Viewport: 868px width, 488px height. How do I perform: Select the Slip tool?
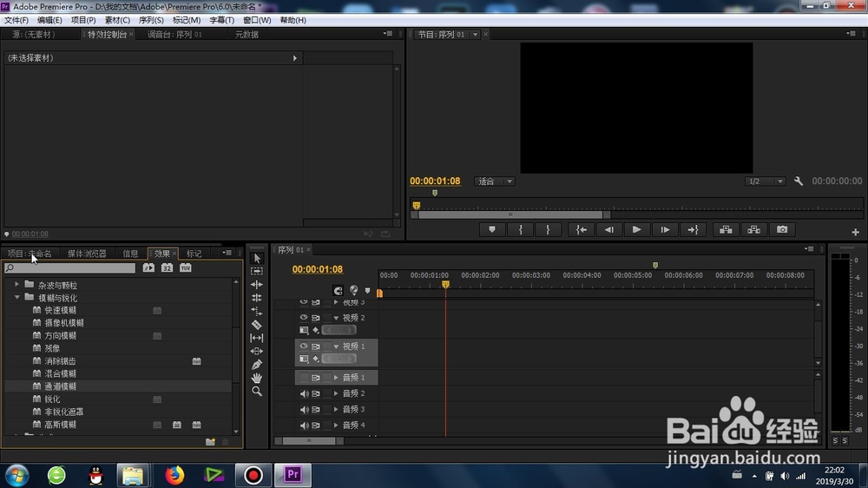pyautogui.click(x=257, y=338)
